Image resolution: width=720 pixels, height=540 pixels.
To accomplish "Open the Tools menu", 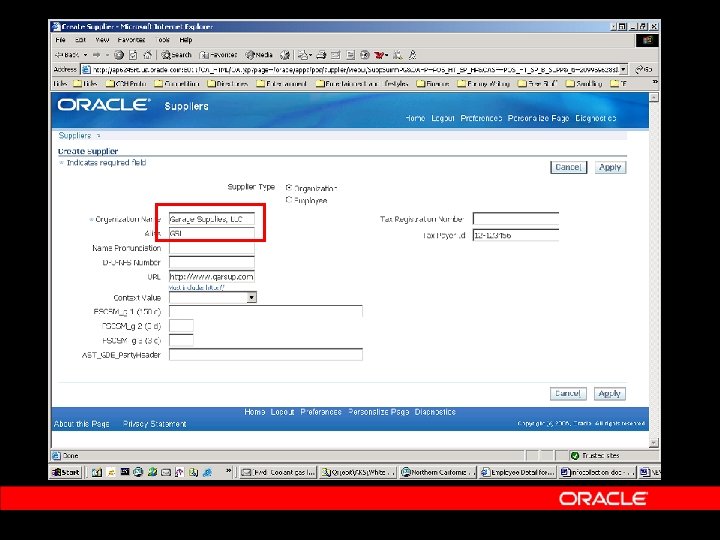I will click(163, 40).
